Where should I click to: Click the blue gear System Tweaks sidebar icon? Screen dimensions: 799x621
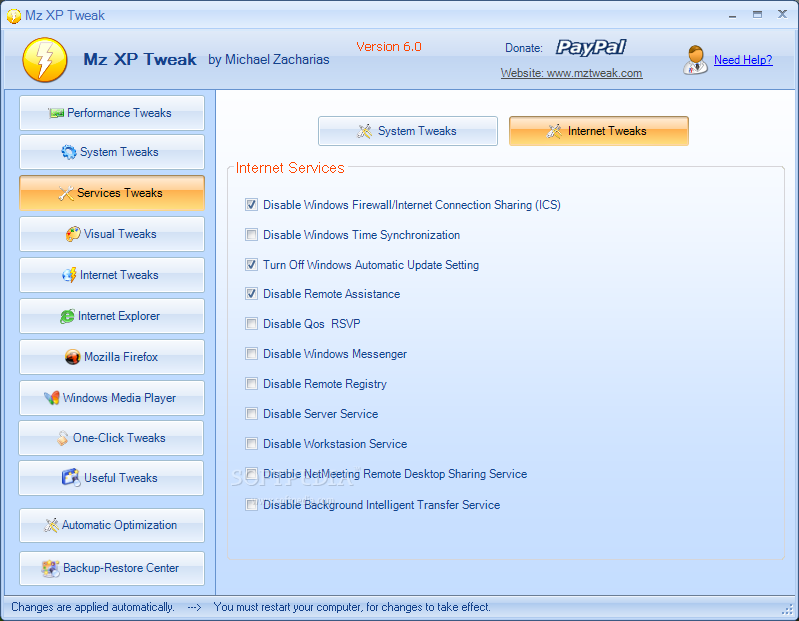coord(69,152)
